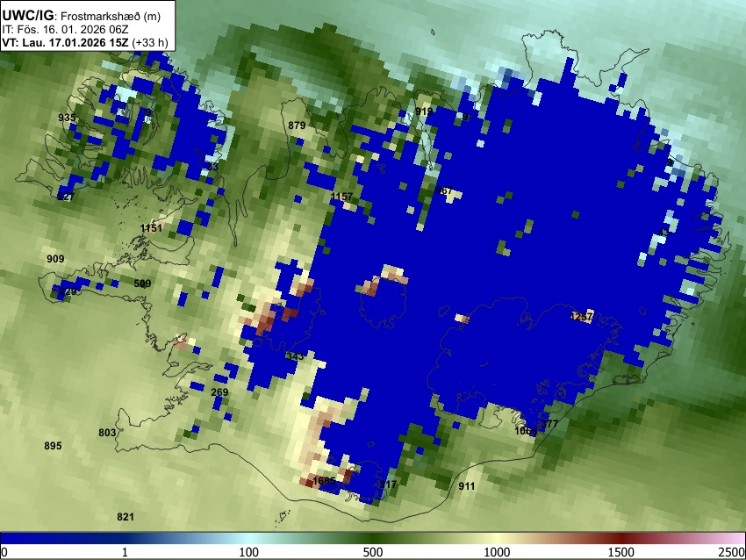Click the legend tick label '2500'
The image size is (746, 560).
pyautogui.click(x=732, y=552)
